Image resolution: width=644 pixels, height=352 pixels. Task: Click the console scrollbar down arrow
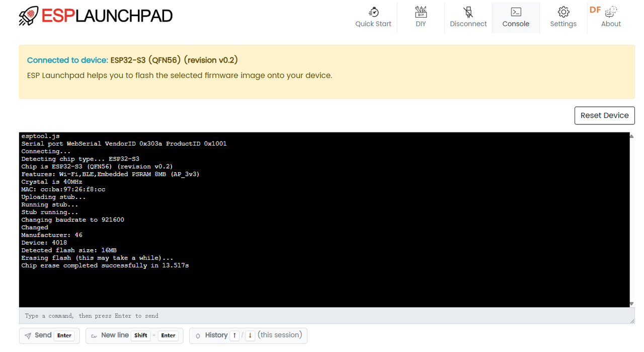[632, 304]
